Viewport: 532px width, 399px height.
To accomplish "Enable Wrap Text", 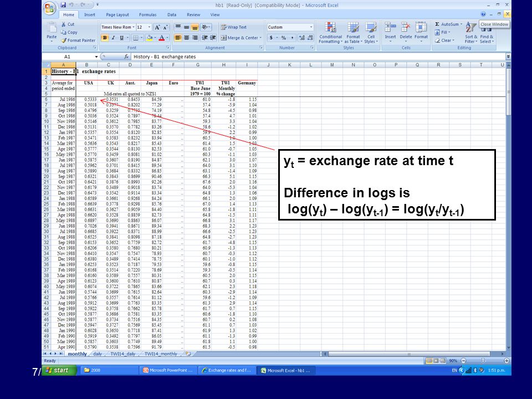I will [x=233, y=27].
